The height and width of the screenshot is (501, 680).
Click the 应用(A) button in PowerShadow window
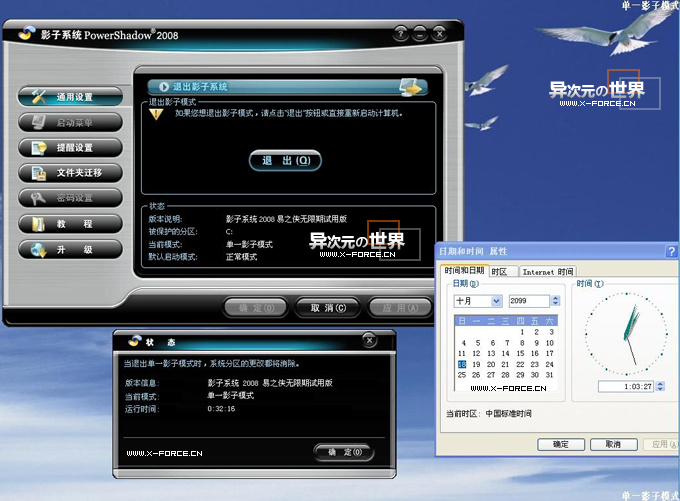400,308
